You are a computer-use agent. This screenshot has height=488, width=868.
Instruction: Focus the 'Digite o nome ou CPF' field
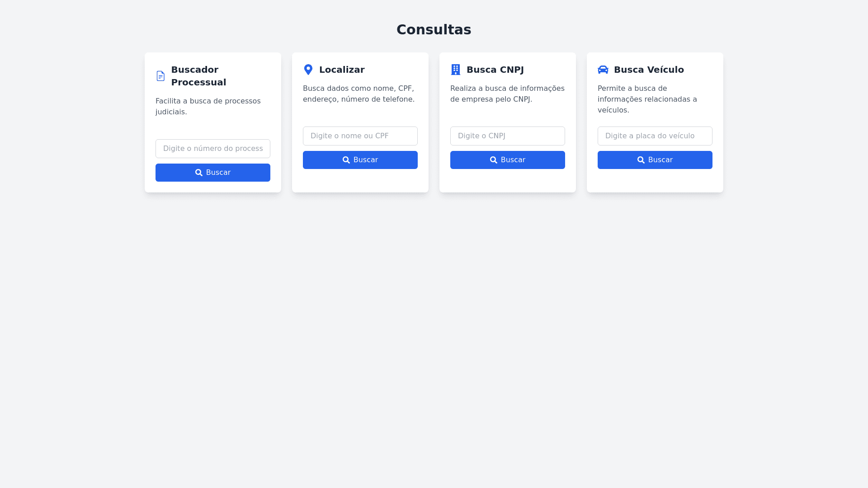point(360,136)
